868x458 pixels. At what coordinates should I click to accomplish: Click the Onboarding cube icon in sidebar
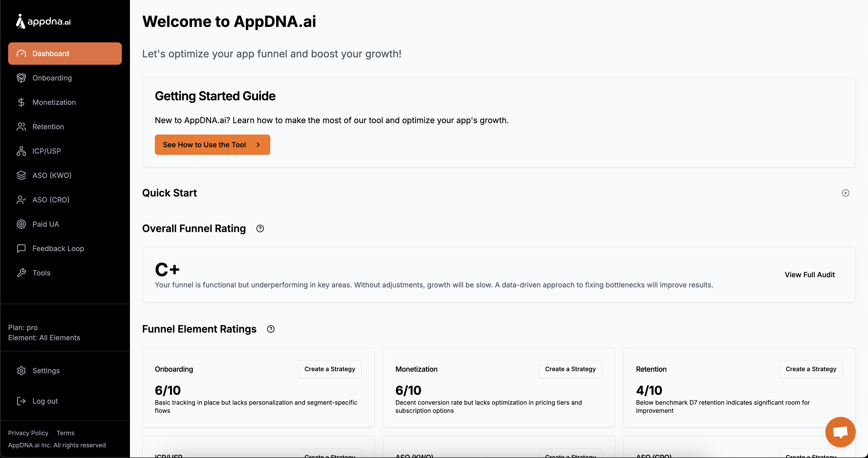tap(21, 78)
